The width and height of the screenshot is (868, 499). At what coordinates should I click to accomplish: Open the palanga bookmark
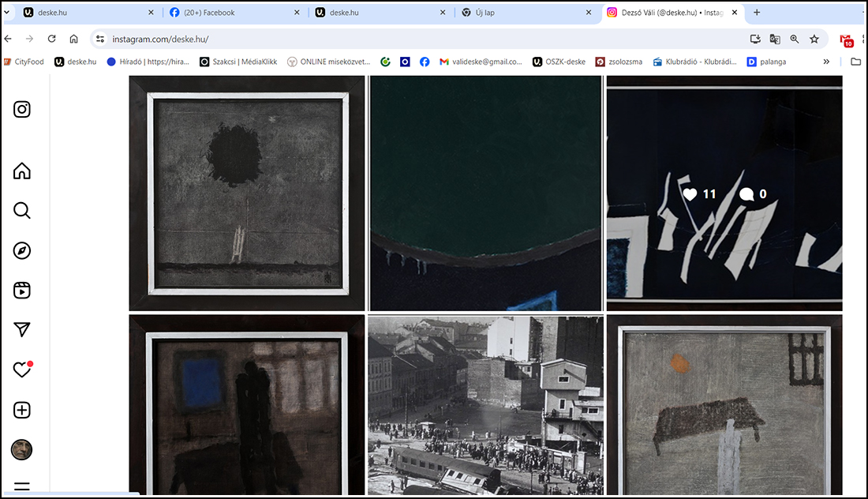(767, 62)
